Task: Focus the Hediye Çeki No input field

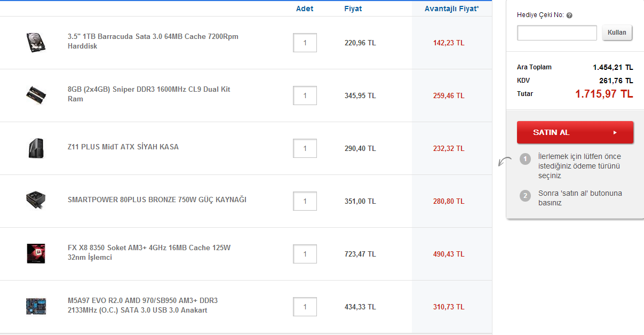Action: (x=557, y=33)
